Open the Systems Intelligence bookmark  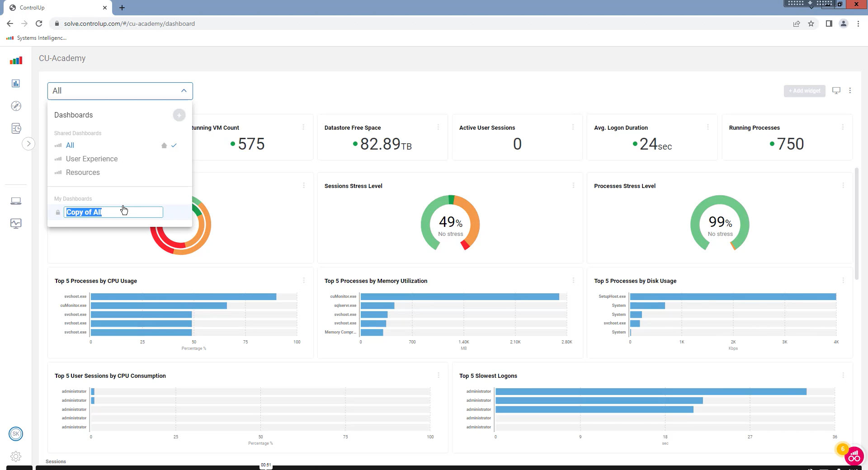tap(37, 38)
